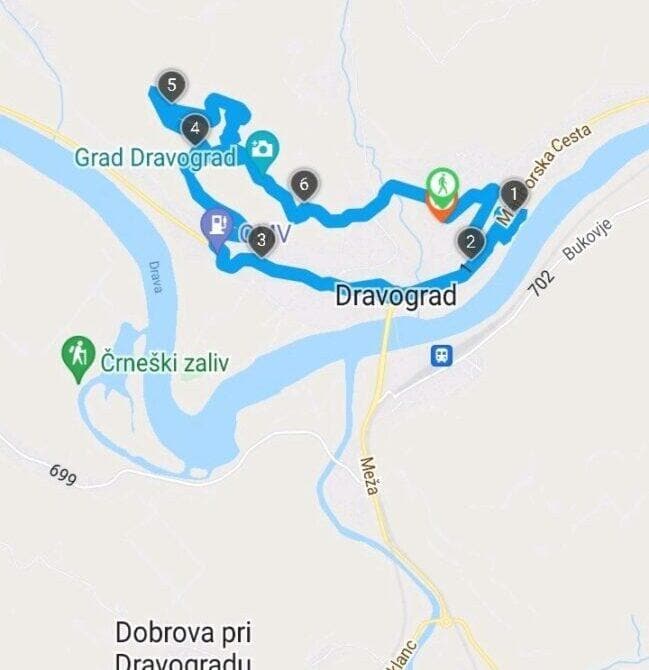Click road number 702 label
This screenshot has height=670, width=649.
coord(542,283)
